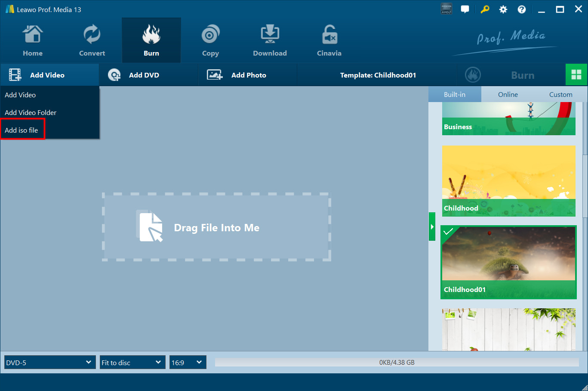The image size is (588, 391).
Task: Open the Fit to disc dropdown
Action: [132, 363]
